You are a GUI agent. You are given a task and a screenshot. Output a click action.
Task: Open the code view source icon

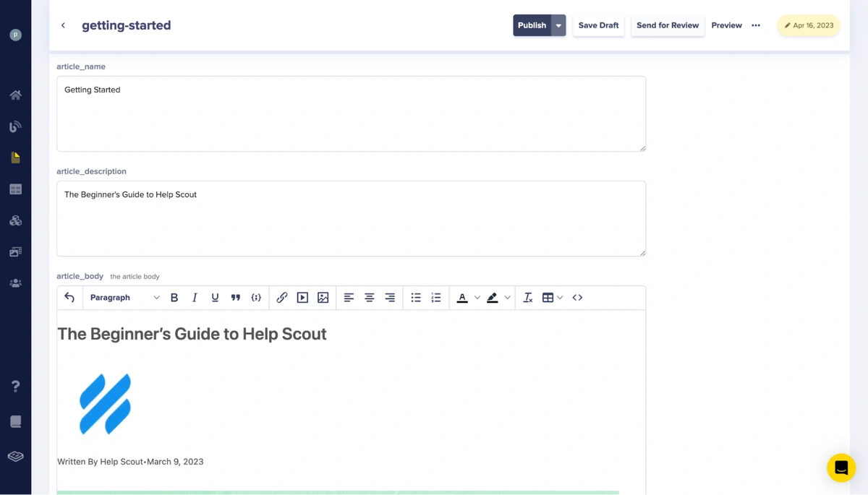577,298
